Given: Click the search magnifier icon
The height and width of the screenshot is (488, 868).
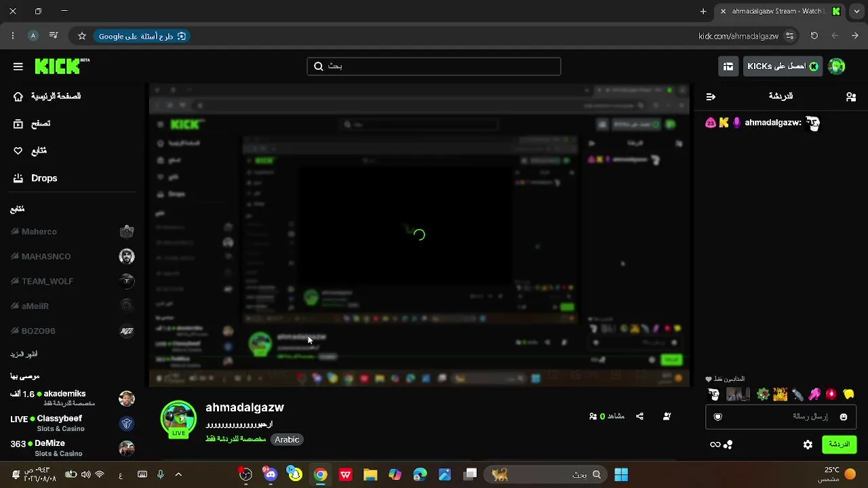Looking at the screenshot, I should (318, 66).
